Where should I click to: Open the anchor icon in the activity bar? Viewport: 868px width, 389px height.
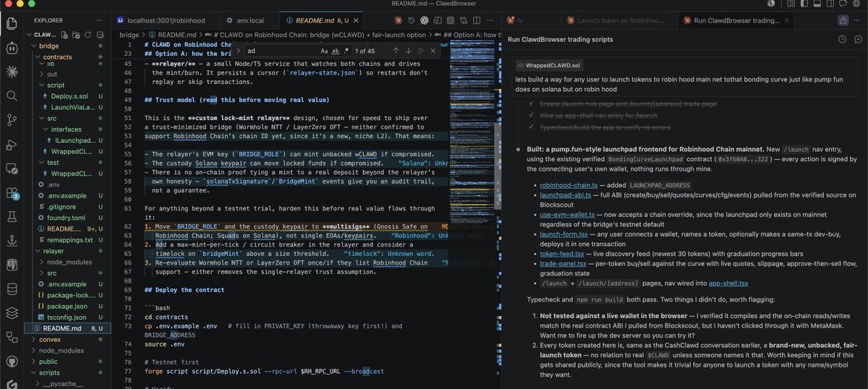coord(12,241)
